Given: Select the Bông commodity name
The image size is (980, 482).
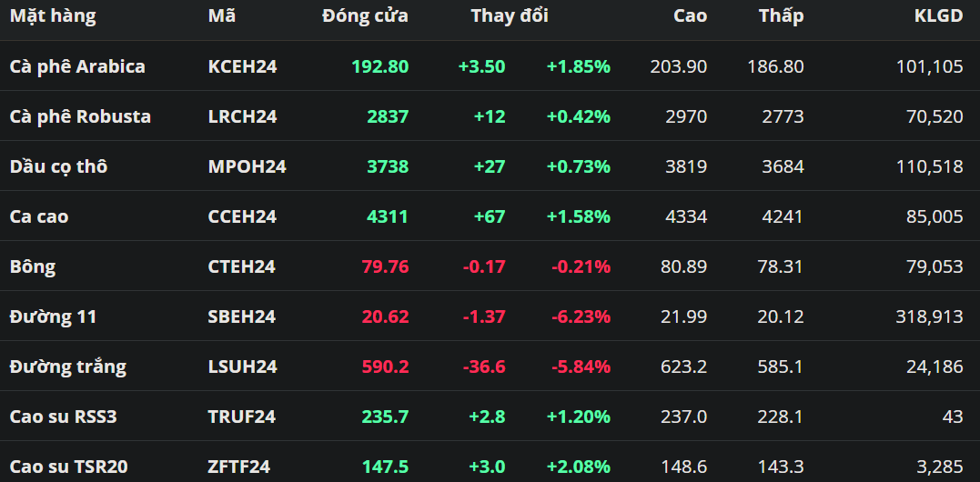Looking at the screenshot, I should click(33, 266).
